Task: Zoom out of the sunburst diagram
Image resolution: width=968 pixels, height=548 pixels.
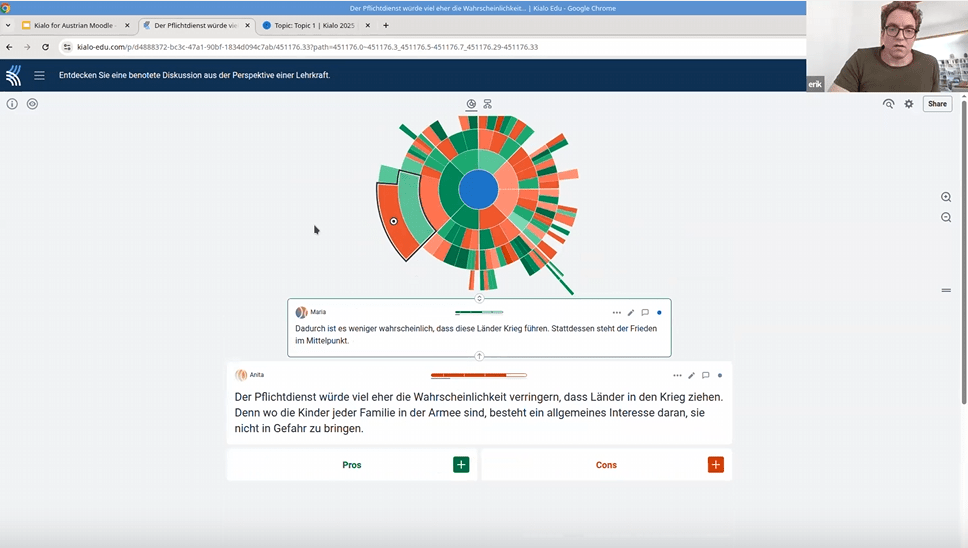Action: point(946,217)
